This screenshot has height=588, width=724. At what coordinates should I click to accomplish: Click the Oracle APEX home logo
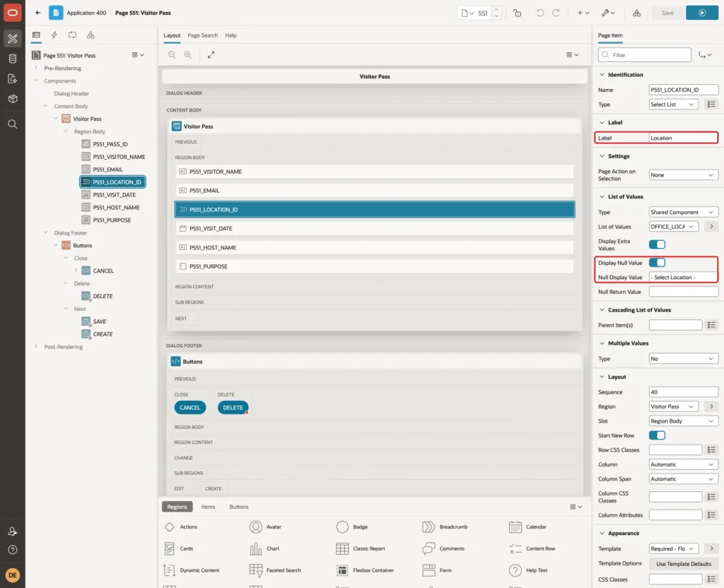point(13,13)
